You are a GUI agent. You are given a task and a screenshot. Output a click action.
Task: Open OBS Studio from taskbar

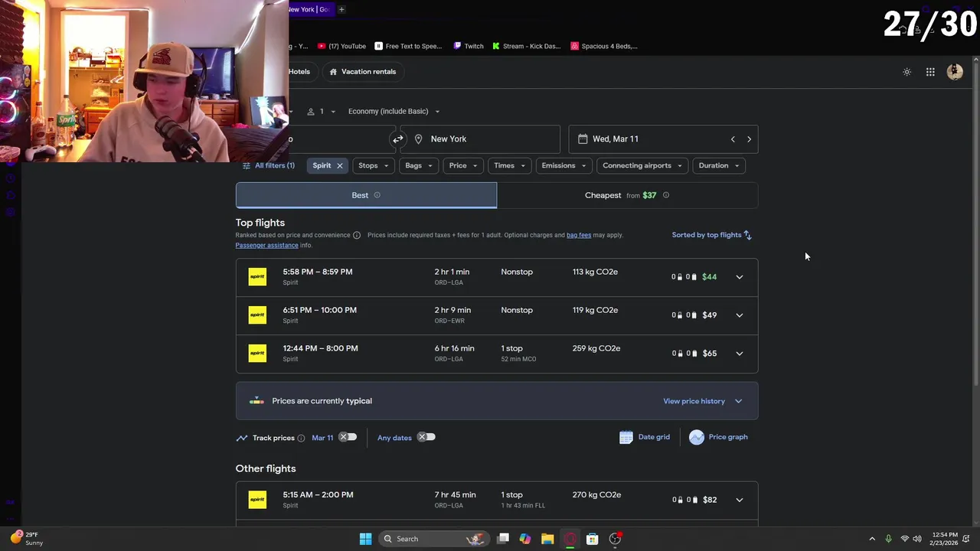[x=615, y=539]
